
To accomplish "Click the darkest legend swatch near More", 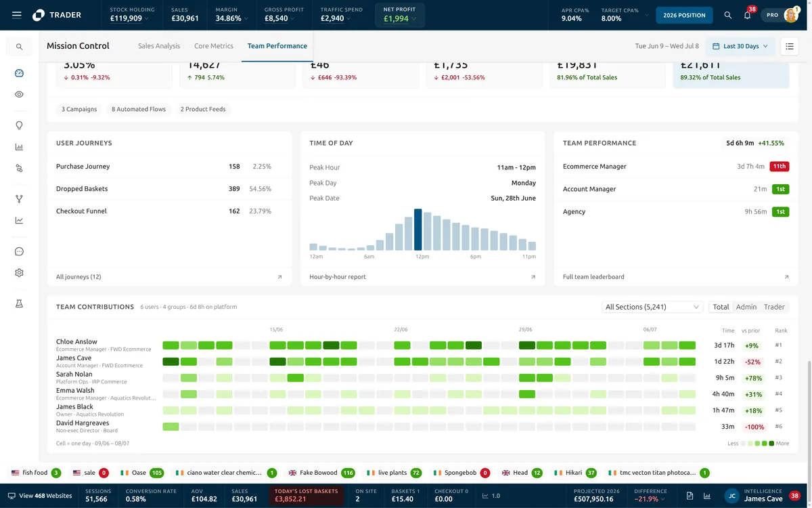I will (x=771, y=444).
